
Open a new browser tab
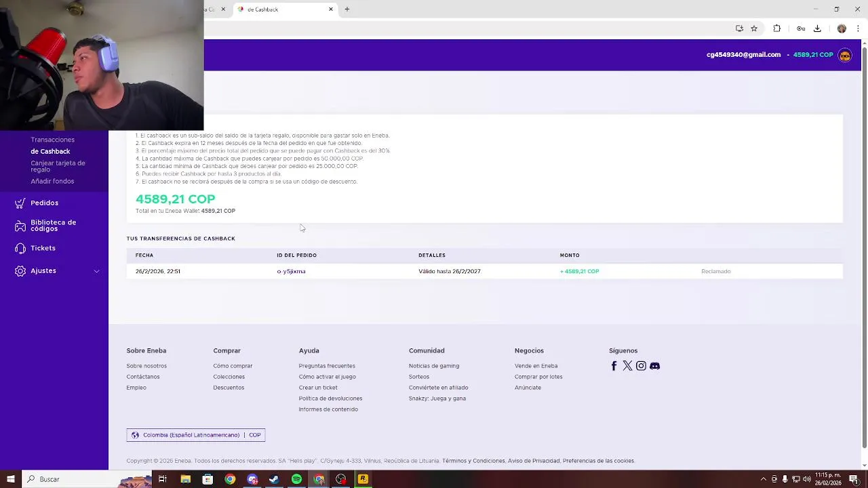pos(347,9)
